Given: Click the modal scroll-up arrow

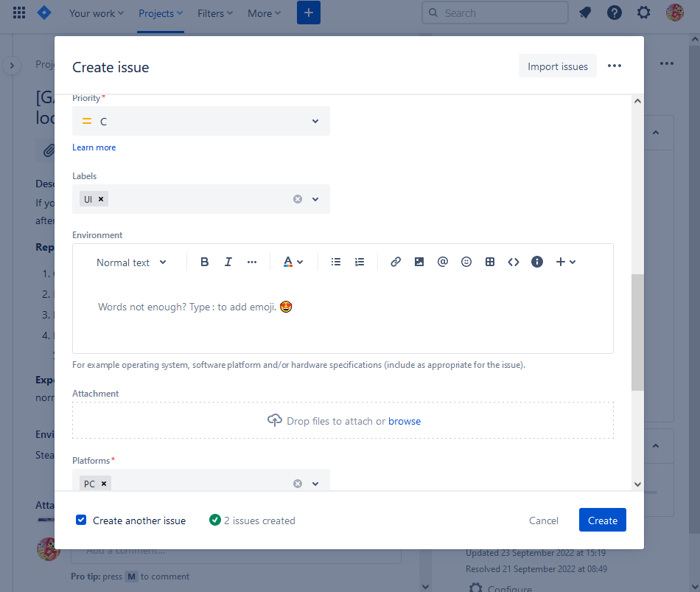Looking at the screenshot, I should pos(637,101).
